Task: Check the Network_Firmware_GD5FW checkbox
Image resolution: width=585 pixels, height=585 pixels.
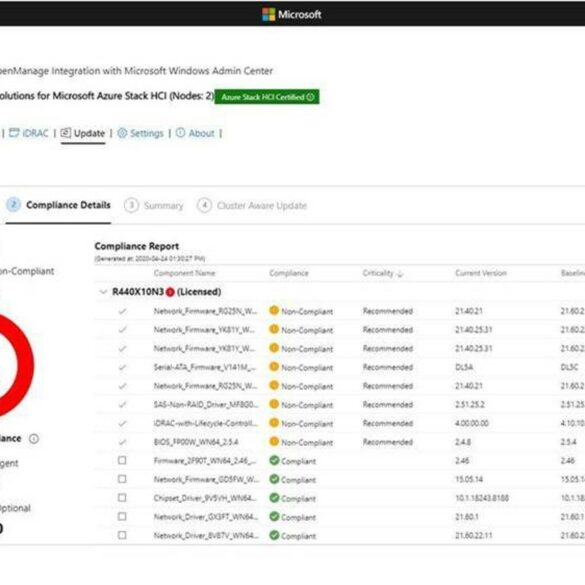Action: pos(122,479)
